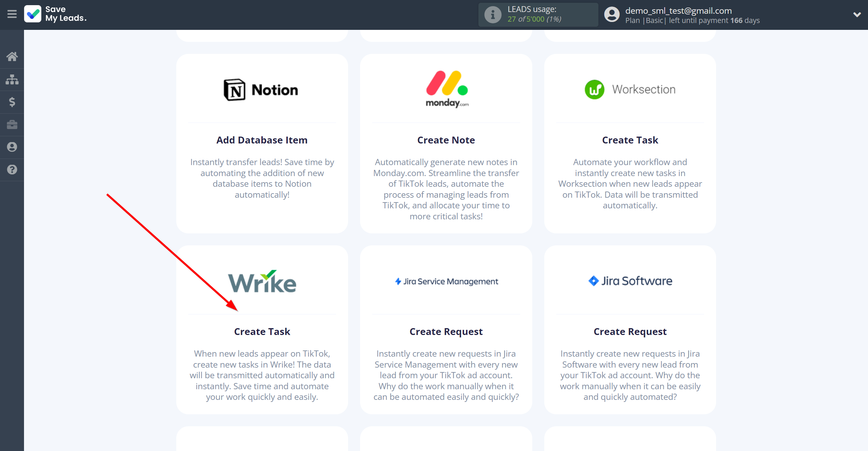The height and width of the screenshot is (451, 868).
Task: Open the connections sitemap sidebar icon
Action: pyautogui.click(x=12, y=79)
